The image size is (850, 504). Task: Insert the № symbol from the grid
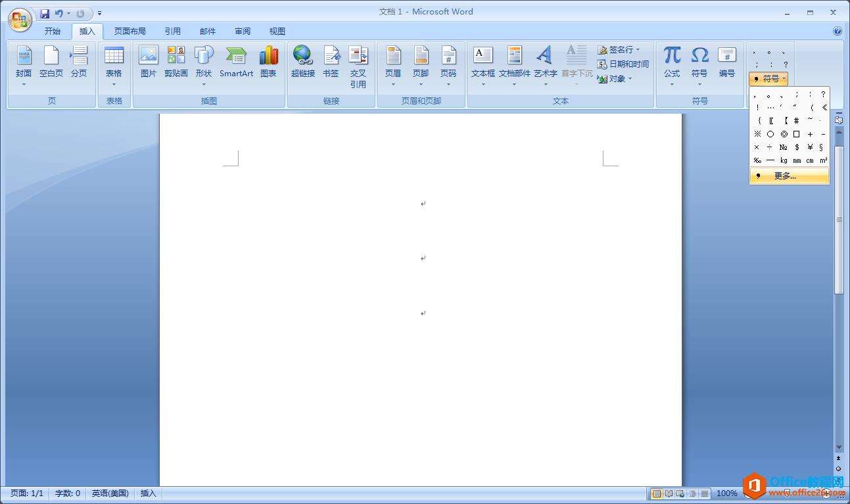(784, 147)
